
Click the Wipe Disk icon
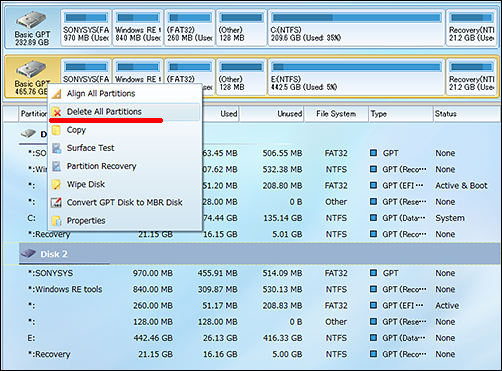coord(57,185)
